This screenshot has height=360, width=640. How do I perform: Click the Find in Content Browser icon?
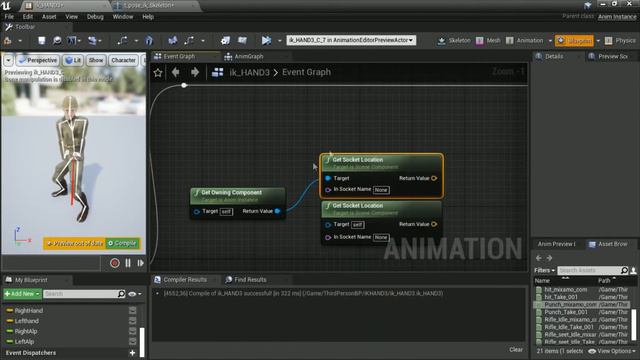coord(57,40)
